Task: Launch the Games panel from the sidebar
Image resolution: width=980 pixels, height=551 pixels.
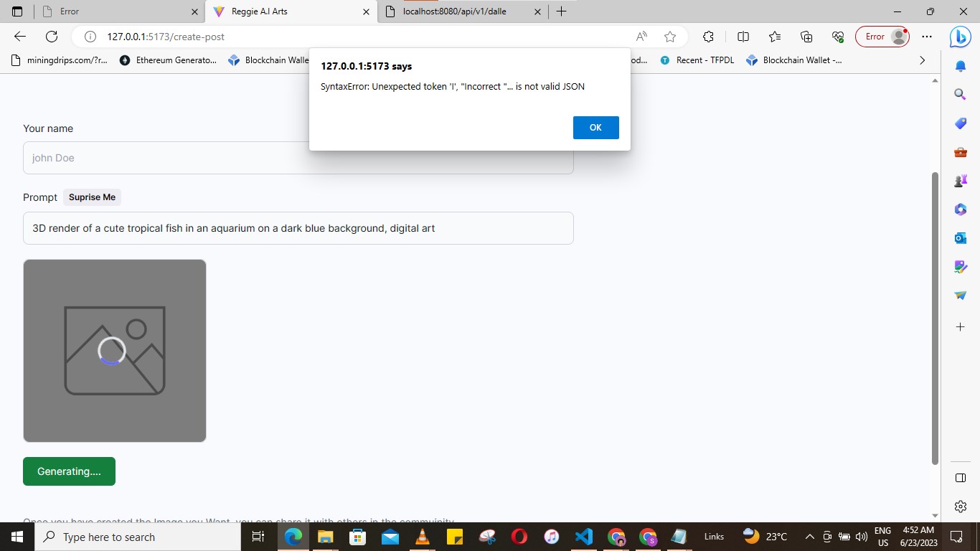Action: [x=960, y=180]
